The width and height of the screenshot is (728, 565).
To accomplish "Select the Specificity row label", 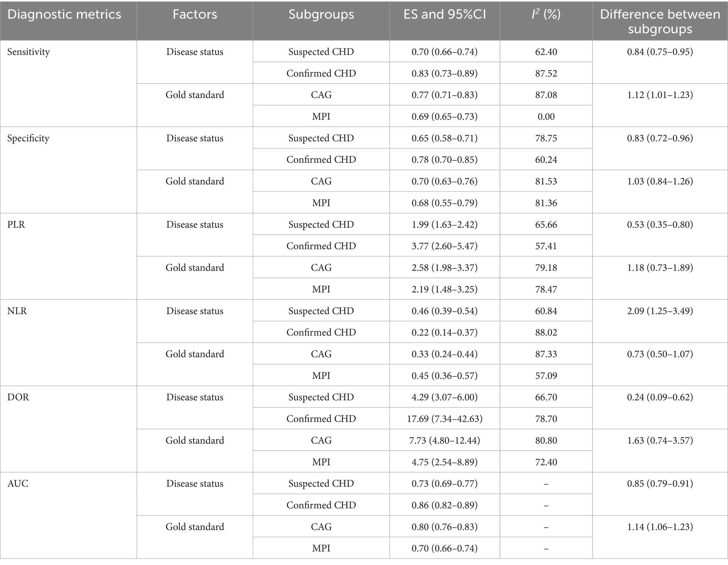I will click(x=28, y=138).
